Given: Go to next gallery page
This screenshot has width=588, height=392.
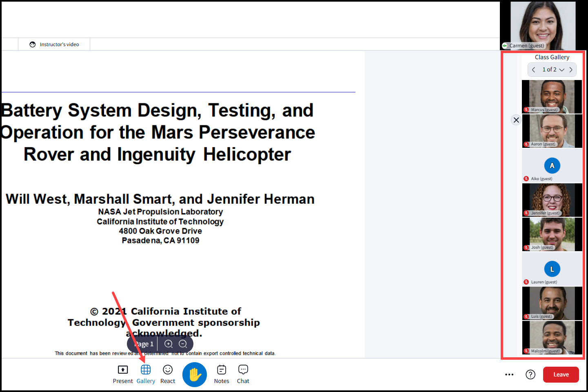Looking at the screenshot, I should pyautogui.click(x=571, y=70).
